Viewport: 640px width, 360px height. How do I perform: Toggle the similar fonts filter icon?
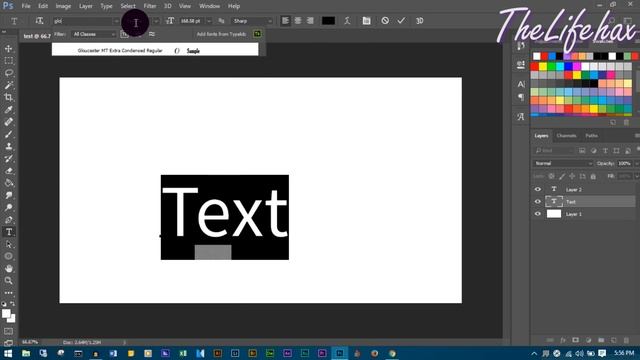152,34
